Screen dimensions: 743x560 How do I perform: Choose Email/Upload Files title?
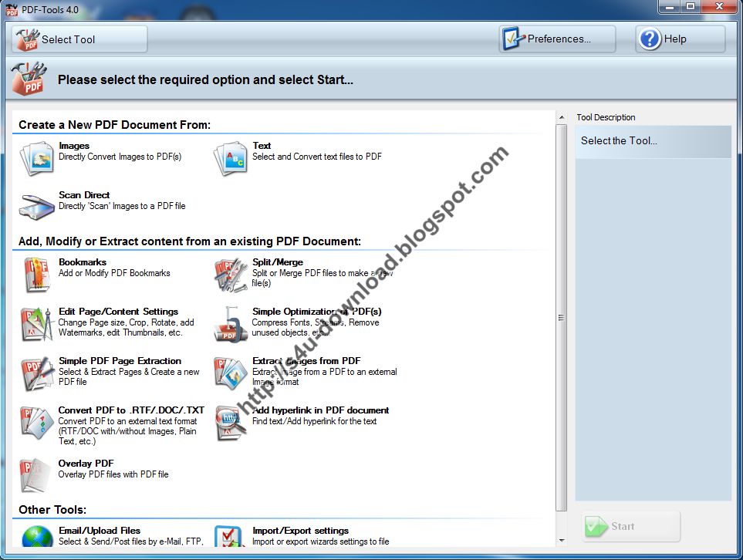pyautogui.click(x=100, y=530)
